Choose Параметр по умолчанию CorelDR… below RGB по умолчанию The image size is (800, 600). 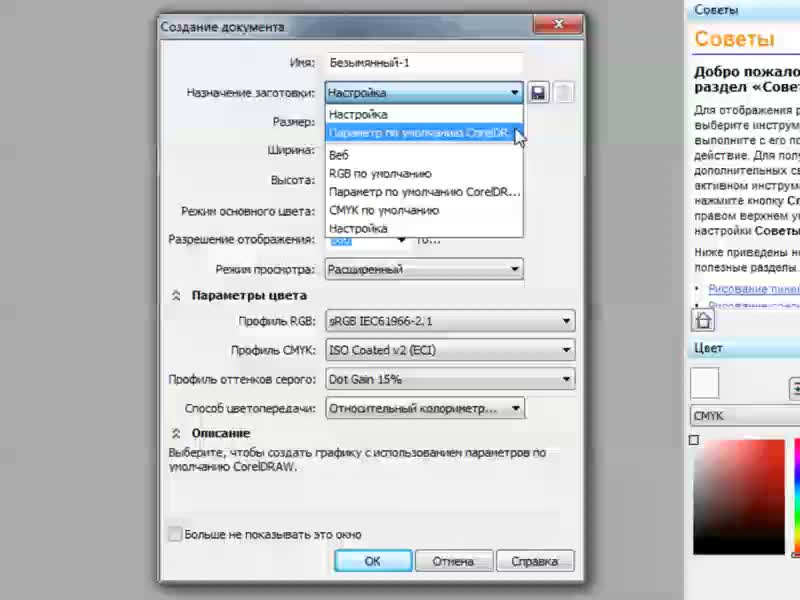click(x=424, y=192)
